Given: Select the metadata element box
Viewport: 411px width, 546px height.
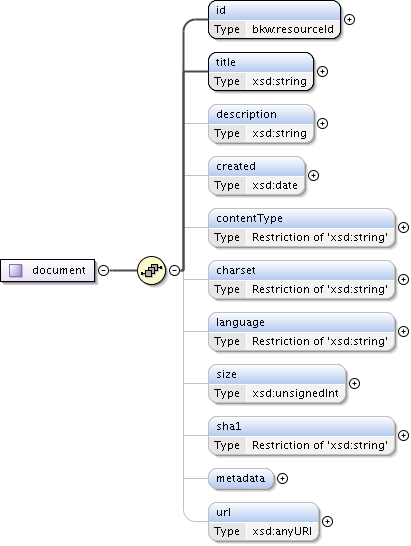Looking at the screenshot, I should click(x=241, y=478).
